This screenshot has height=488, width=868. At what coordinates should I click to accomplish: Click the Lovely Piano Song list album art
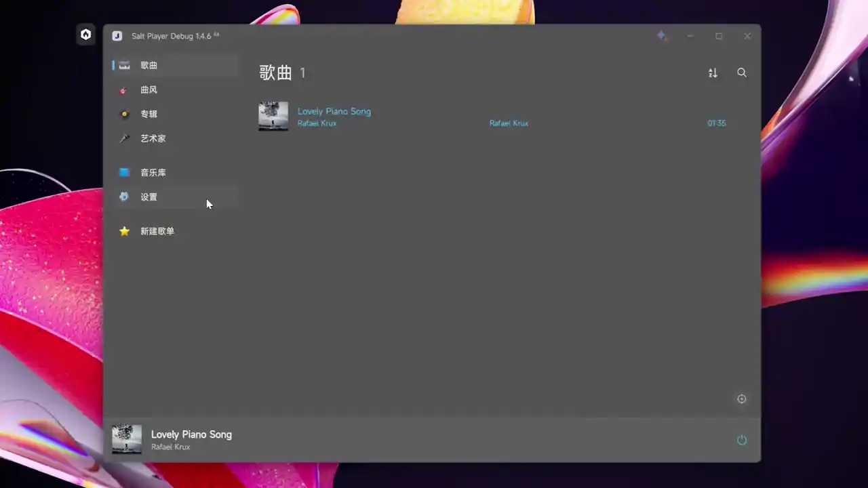click(x=273, y=117)
